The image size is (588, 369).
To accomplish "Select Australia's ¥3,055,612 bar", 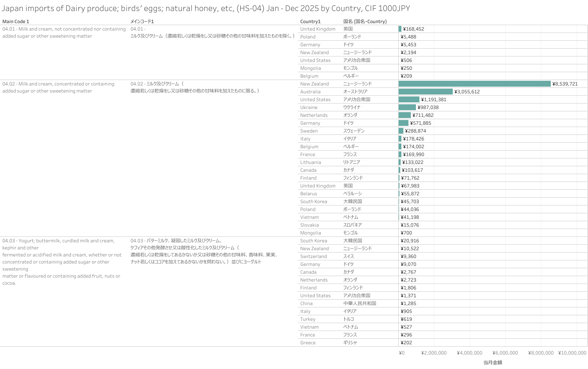I will coord(425,92).
